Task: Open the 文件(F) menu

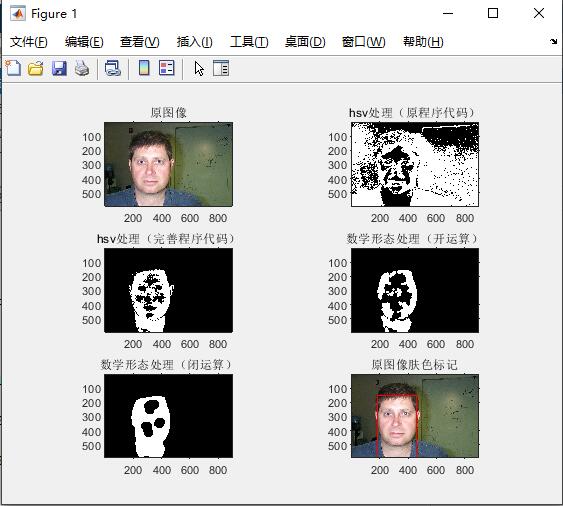Action: (x=28, y=42)
